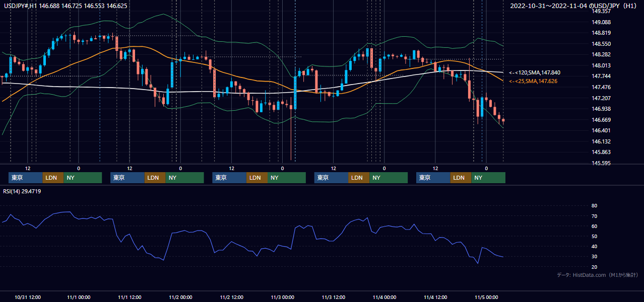This screenshot has width=644, height=302.
Task: Click price axis label 147.744
Action: pyautogui.click(x=601, y=76)
